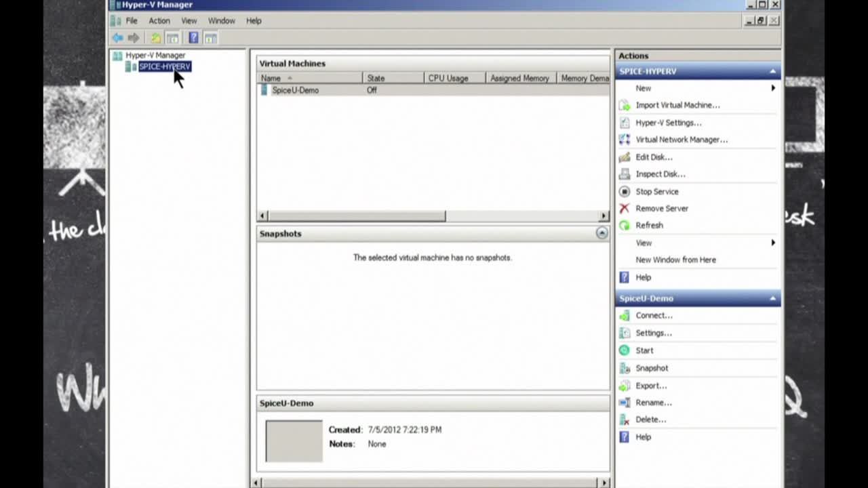This screenshot has width=868, height=488.
Task: Click the Assigned Memory column header
Action: pyautogui.click(x=521, y=78)
